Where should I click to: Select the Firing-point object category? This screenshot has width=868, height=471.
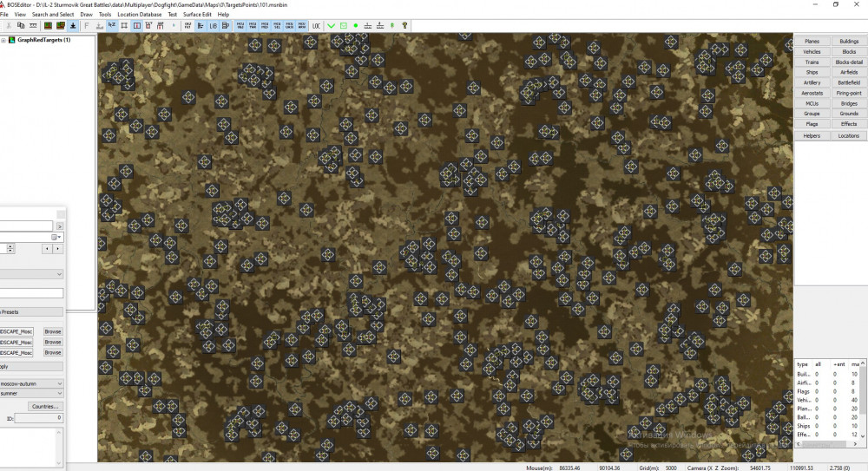tap(848, 93)
